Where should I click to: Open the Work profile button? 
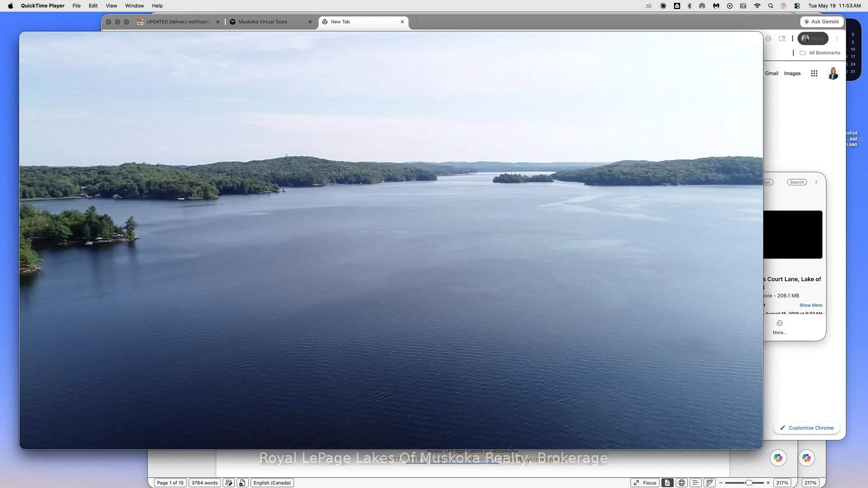pyautogui.click(x=813, y=39)
